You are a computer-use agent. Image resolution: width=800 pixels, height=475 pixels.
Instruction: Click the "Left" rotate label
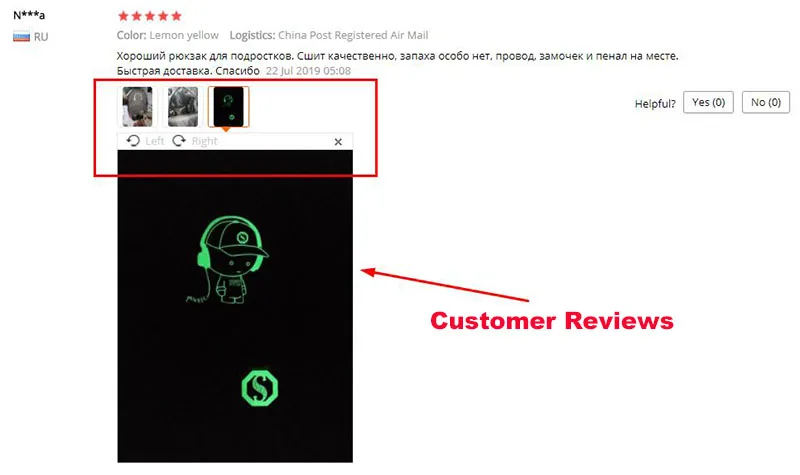(x=155, y=141)
